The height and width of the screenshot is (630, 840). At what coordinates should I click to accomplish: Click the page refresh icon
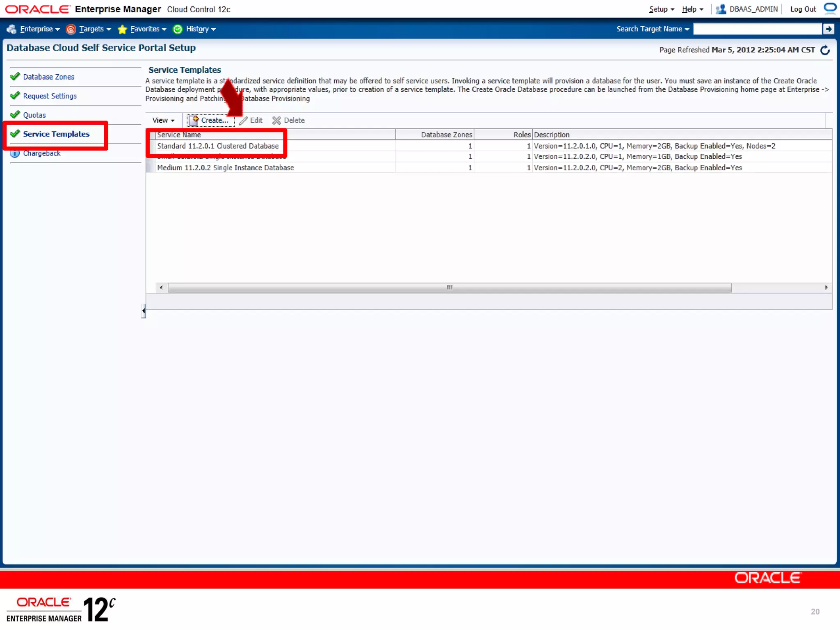(x=825, y=50)
